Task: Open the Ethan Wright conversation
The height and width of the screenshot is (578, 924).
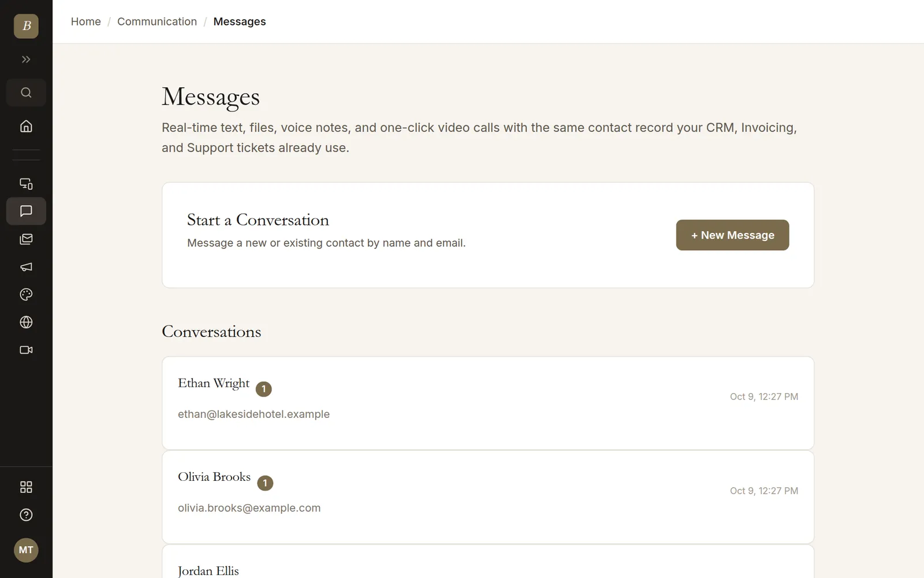Action: pos(488,403)
